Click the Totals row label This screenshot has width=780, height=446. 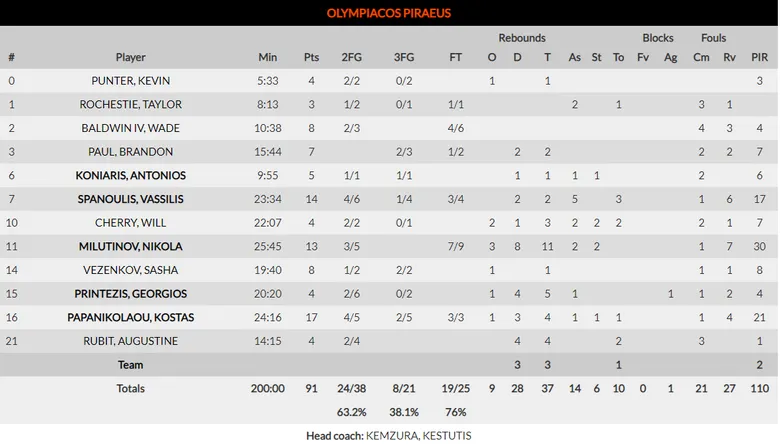[131, 388]
